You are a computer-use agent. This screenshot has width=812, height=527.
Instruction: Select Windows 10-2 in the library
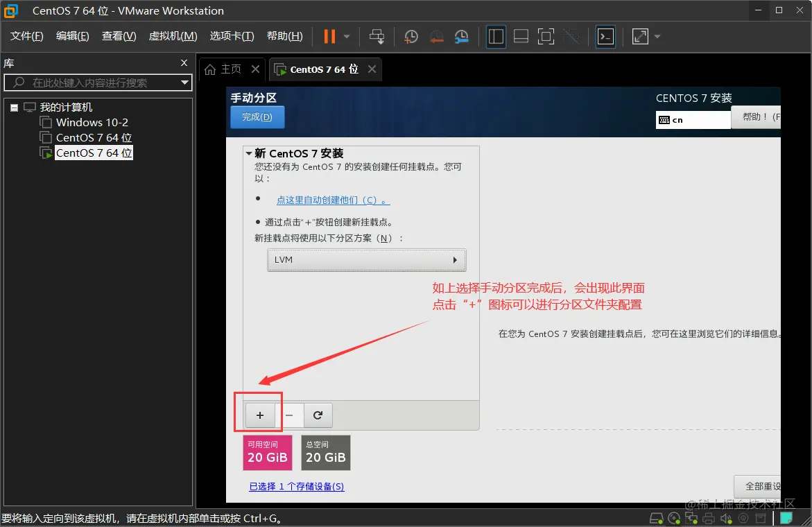92,122
